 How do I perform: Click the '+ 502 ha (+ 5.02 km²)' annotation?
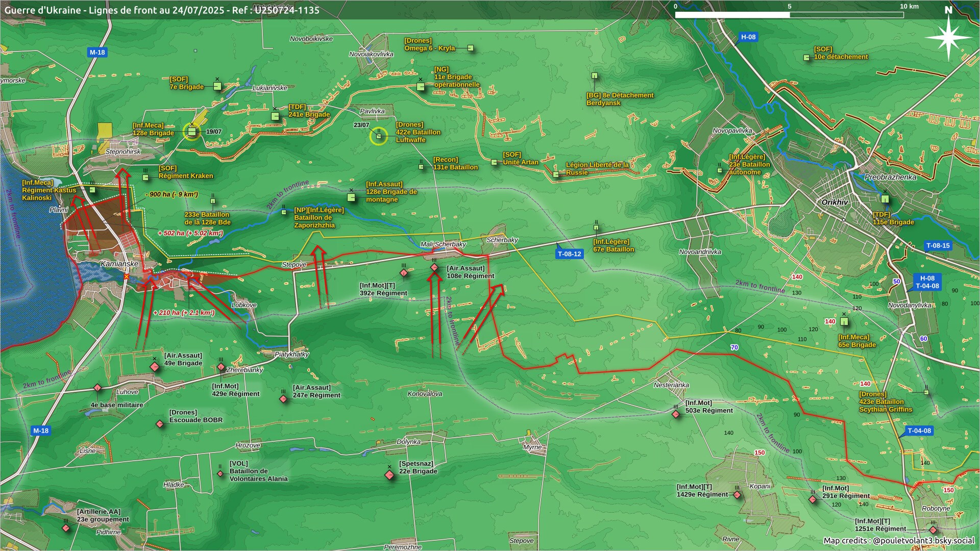click(190, 233)
